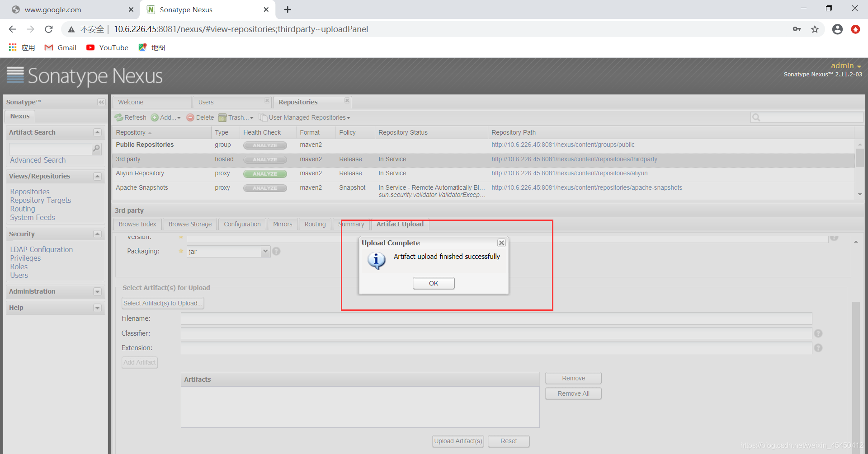Viewport: 868px width, 454px height.
Task: Click Analyze for Apache Snapshots
Action: point(265,188)
